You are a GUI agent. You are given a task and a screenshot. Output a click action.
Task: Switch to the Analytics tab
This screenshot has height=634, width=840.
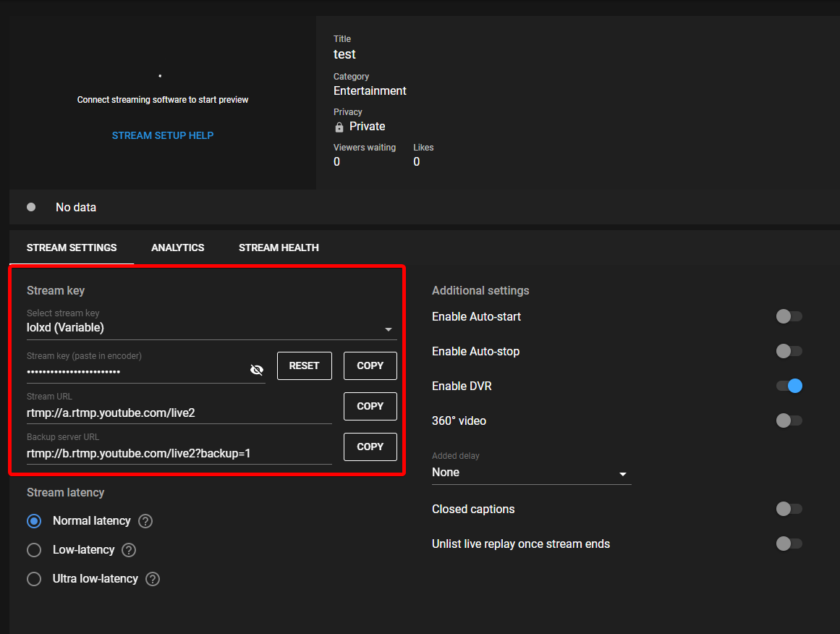coord(177,247)
